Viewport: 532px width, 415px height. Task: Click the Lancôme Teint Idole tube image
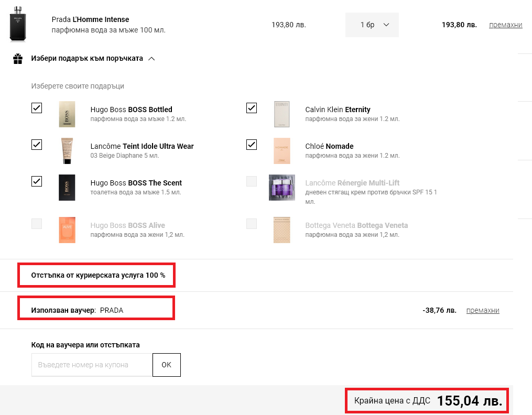[67, 151]
